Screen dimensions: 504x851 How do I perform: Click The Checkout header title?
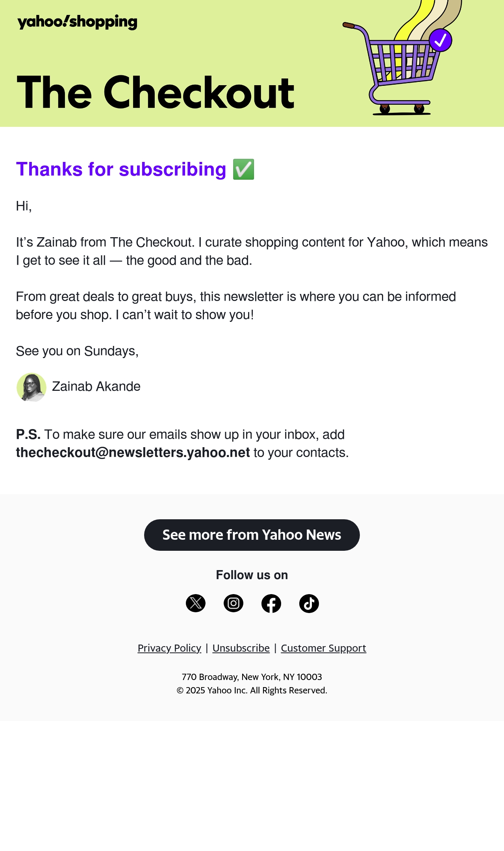coord(156,93)
